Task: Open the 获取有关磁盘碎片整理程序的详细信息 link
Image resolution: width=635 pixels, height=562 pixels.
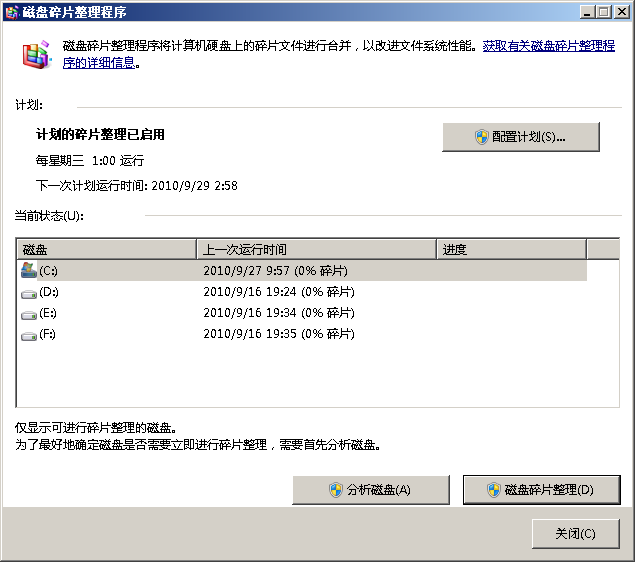Action: 548,46
